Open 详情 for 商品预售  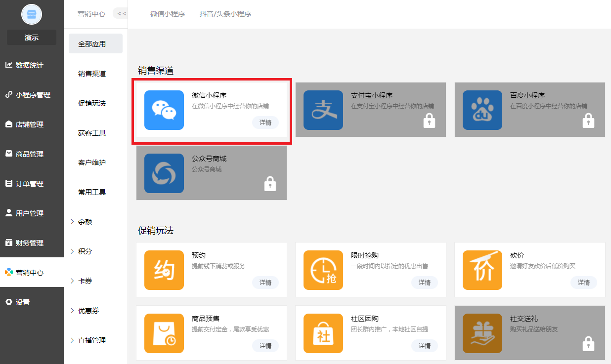[265, 346]
